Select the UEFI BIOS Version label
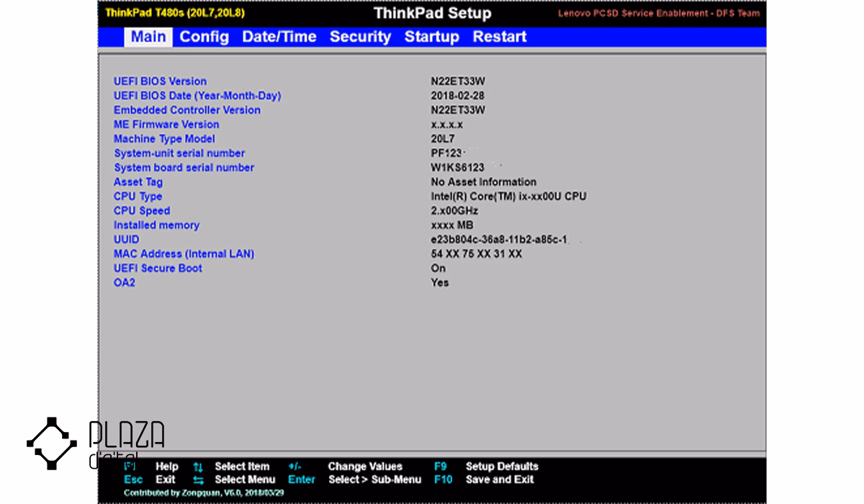This screenshot has width=864, height=504. click(x=160, y=81)
